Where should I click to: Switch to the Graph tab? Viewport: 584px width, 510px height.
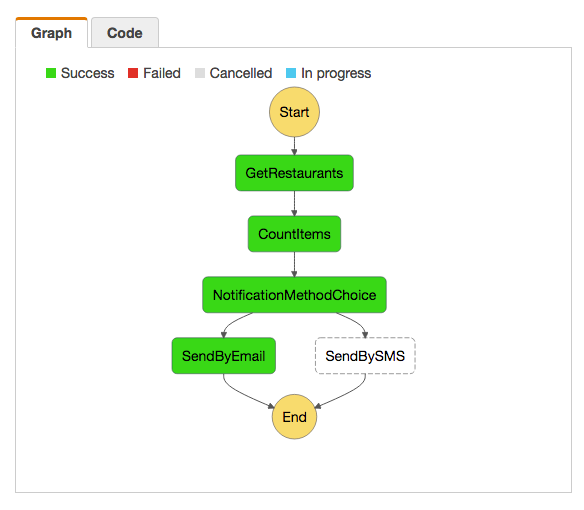[x=51, y=33]
